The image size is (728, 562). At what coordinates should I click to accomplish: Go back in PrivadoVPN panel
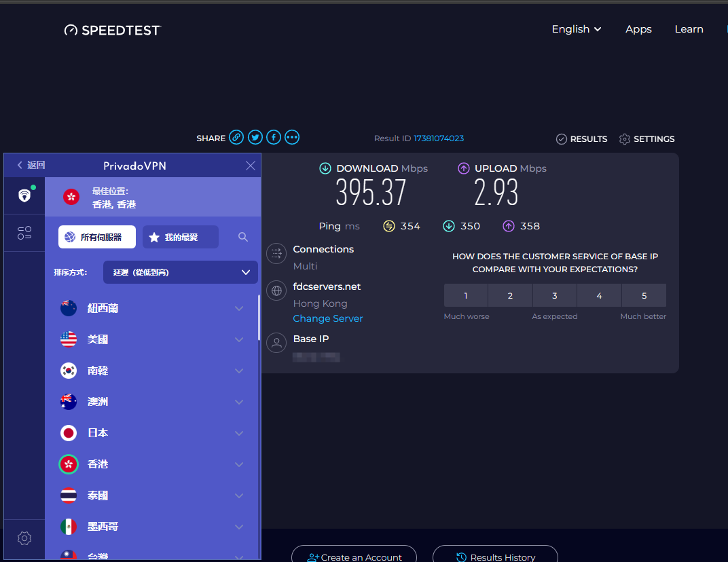(31, 165)
